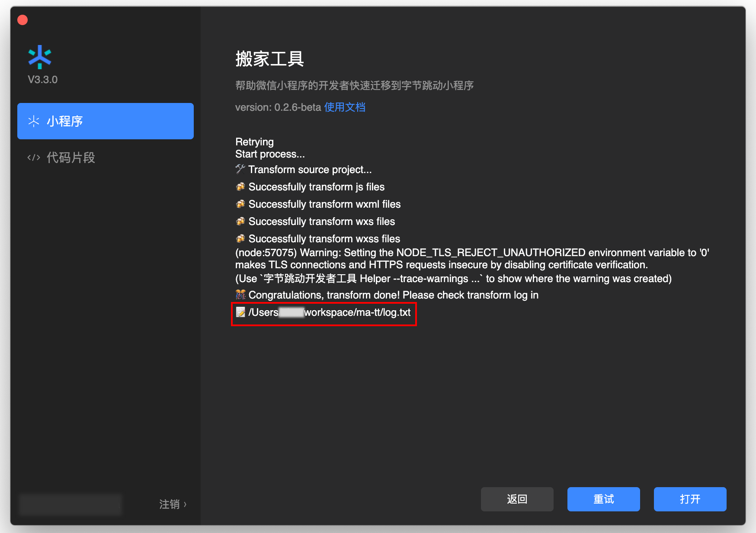This screenshot has height=533, width=756.
Task: Click the 'Successfully transform wxss files' line
Action: (324, 239)
